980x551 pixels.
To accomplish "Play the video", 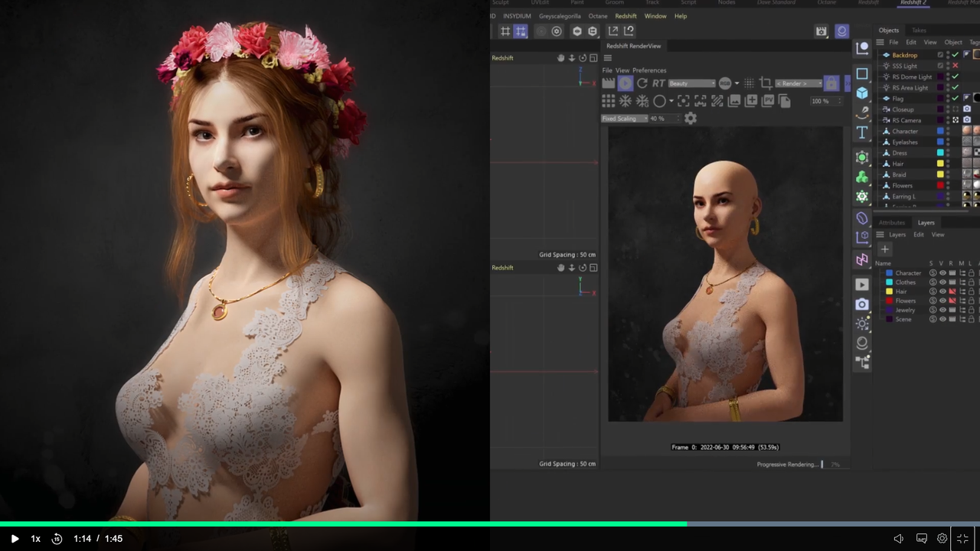I will coord(15,539).
